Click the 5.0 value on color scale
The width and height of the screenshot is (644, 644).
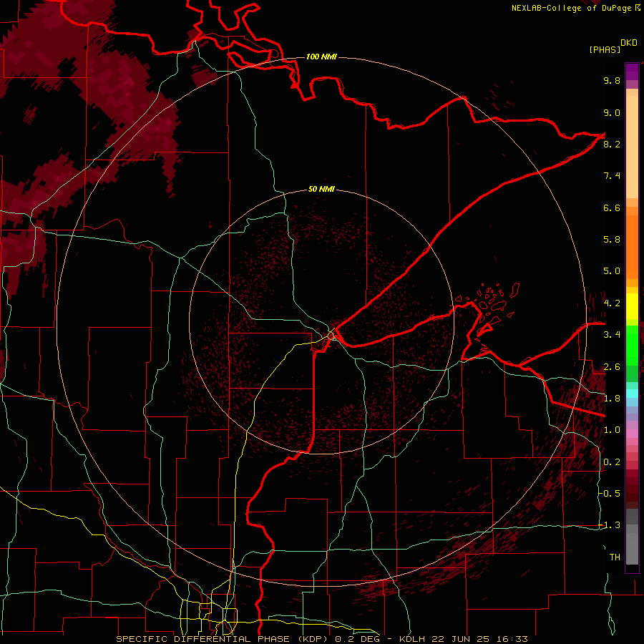click(612, 271)
